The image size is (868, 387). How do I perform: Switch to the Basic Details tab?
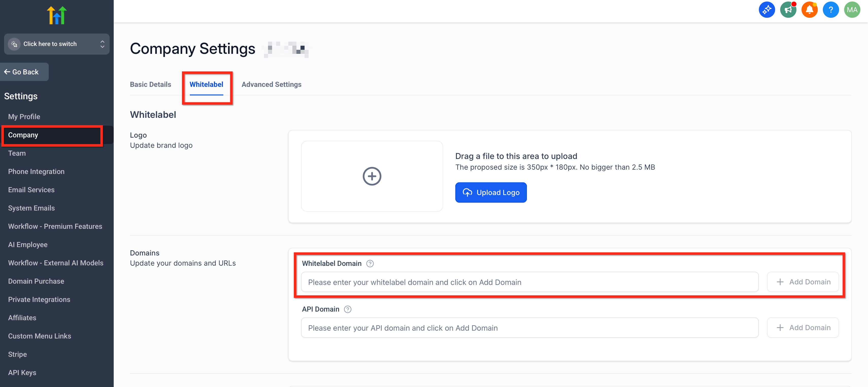tap(150, 84)
